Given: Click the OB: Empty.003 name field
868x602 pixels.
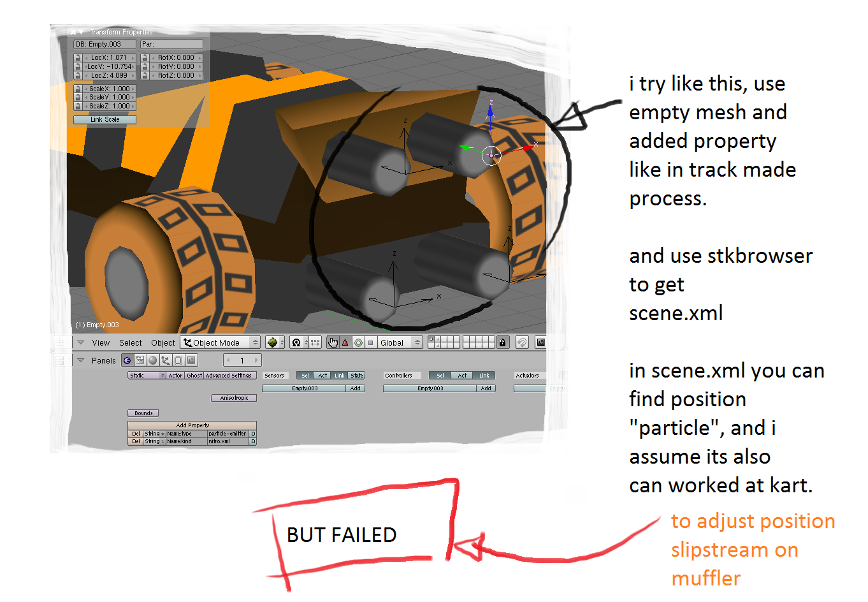Looking at the screenshot, I should 105,44.
